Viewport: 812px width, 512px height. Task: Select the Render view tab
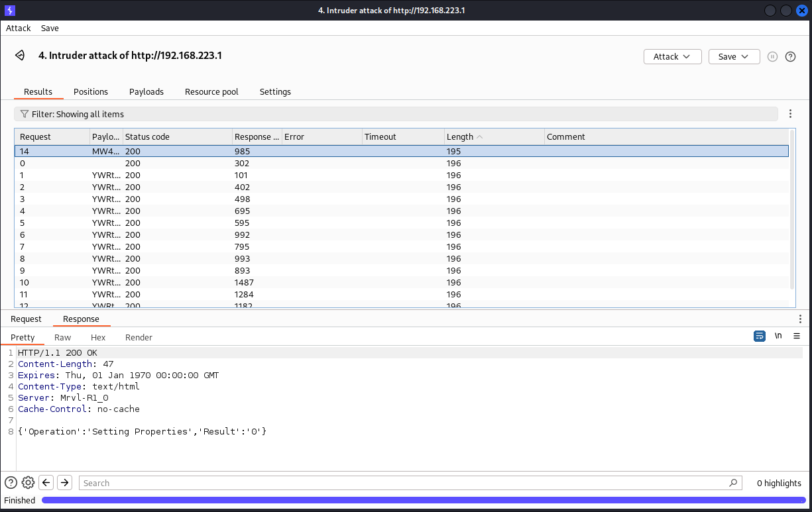pyautogui.click(x=139, y=337)
